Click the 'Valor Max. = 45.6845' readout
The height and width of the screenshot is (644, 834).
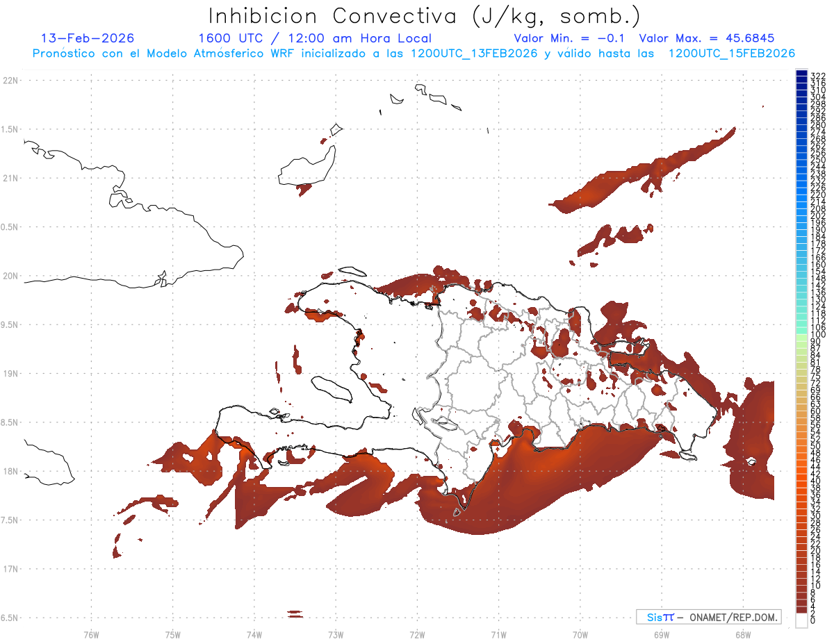coord(707,38)
